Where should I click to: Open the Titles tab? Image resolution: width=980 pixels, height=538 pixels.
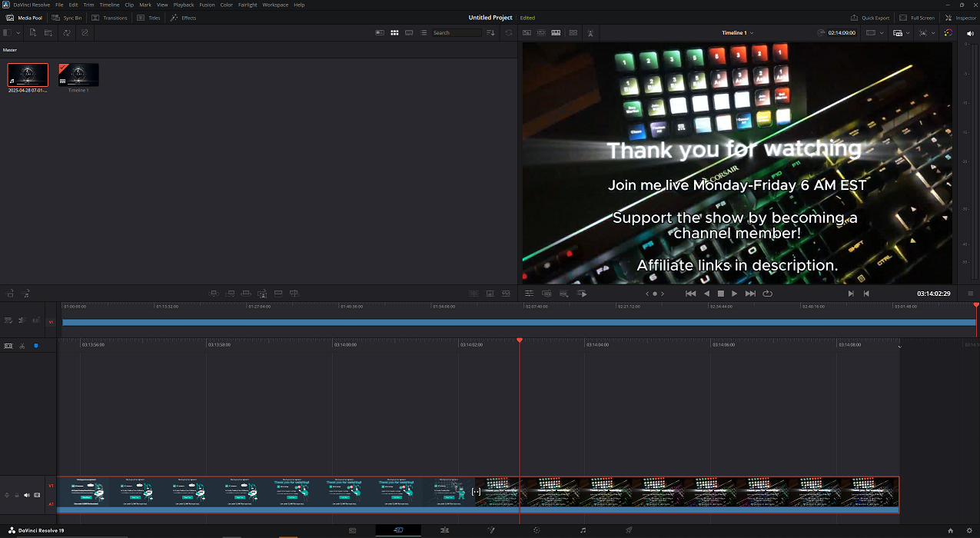point(149,18)
